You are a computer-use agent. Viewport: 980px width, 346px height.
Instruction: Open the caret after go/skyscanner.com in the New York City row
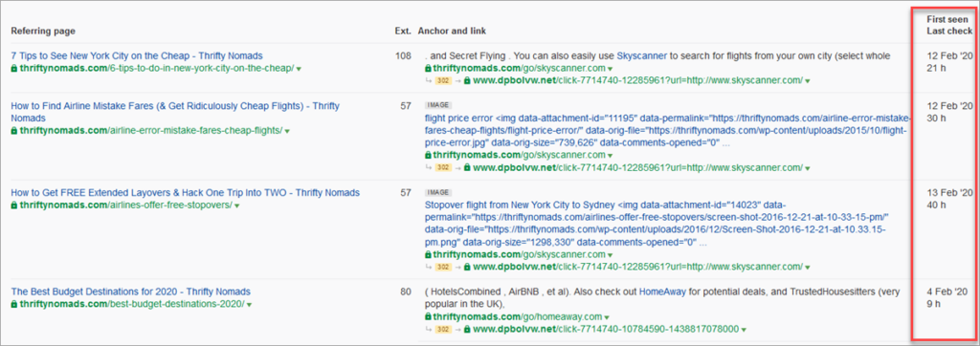tap(610, 69)
